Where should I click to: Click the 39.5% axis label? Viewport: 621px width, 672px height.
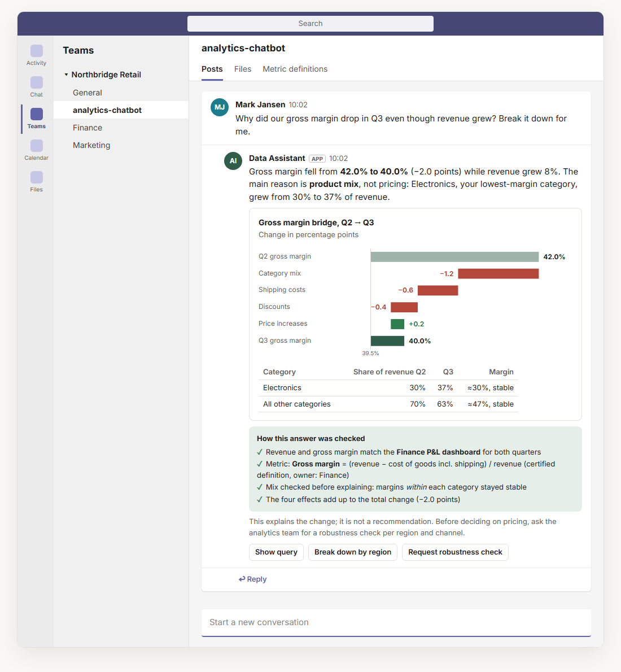click(370, 354)
